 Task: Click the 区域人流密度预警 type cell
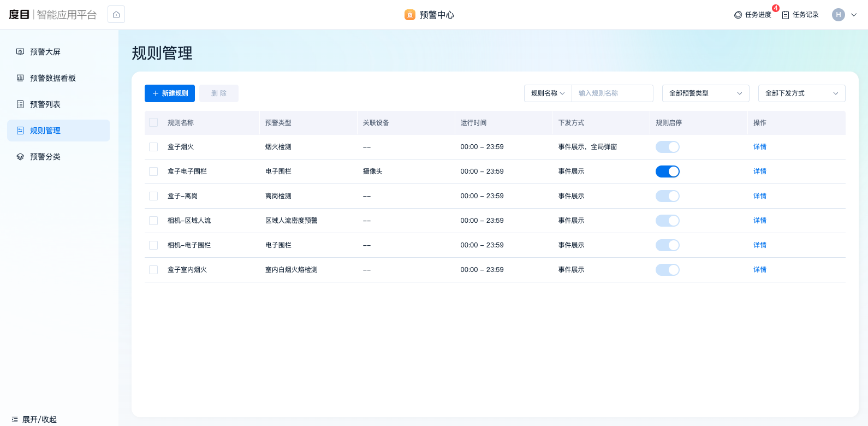pyautogui.click(x=292, y=221)
